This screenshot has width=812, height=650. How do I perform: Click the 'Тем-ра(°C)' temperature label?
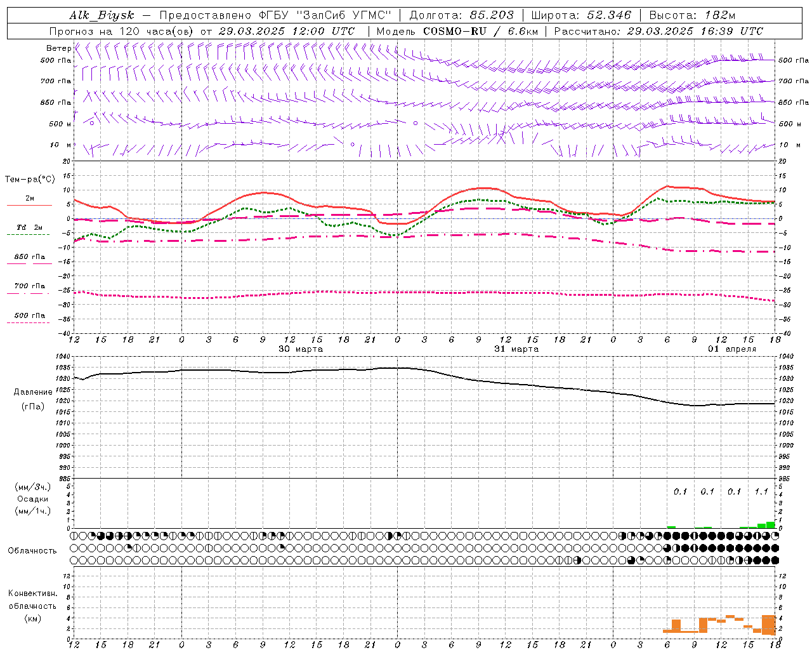click(x=30, y=180)
